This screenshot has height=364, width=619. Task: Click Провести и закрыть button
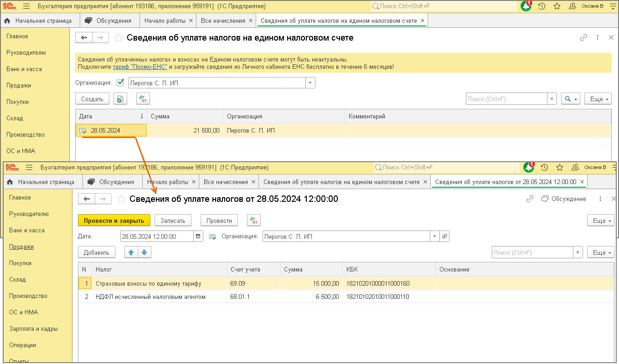pyautogui.click(x=114, y=220)
